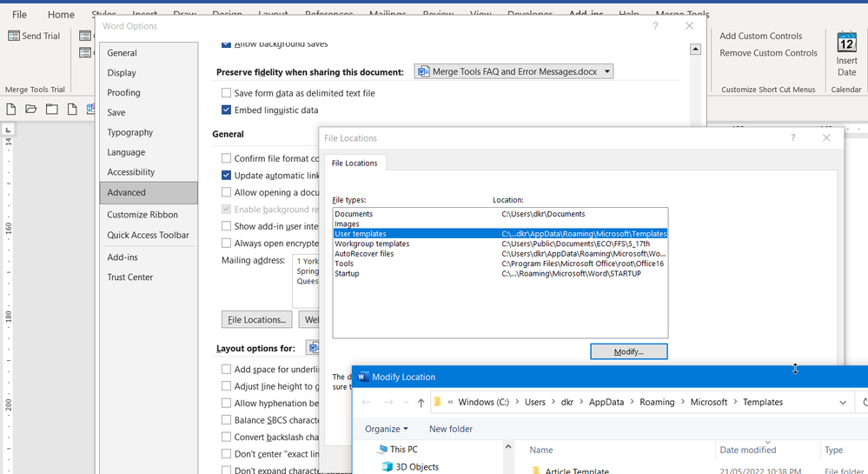Click the open folder toolbar icon
Viewport: 868px width, 474px height.
click(x=31, y=110)
